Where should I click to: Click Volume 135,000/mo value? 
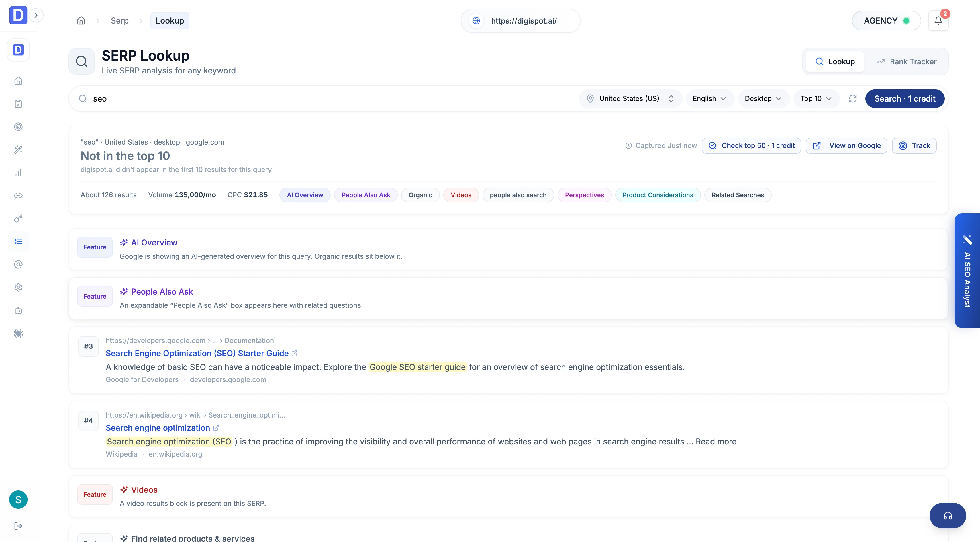(x=182, y=195)
